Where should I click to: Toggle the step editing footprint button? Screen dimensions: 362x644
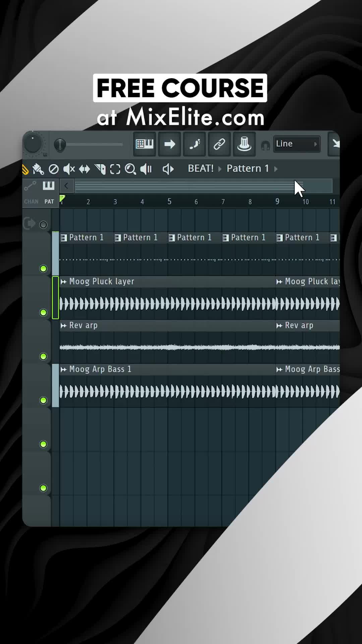[x=194, y=144]
